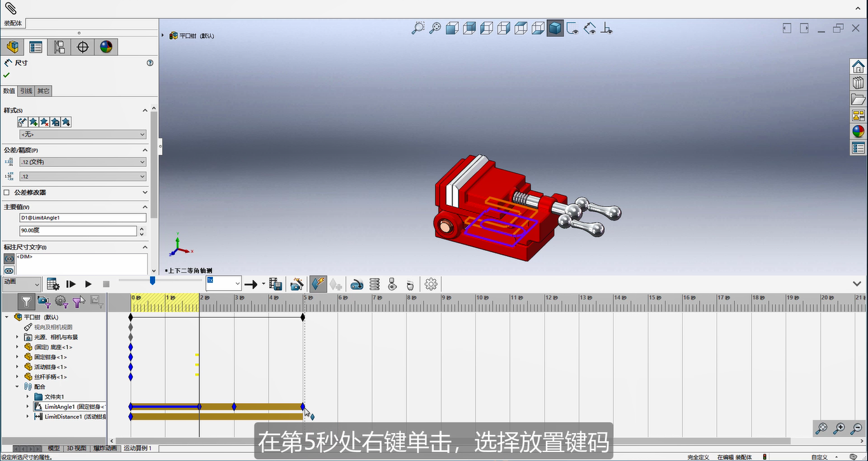Toggle the 公差修改器 checkbox

point(7,192)
